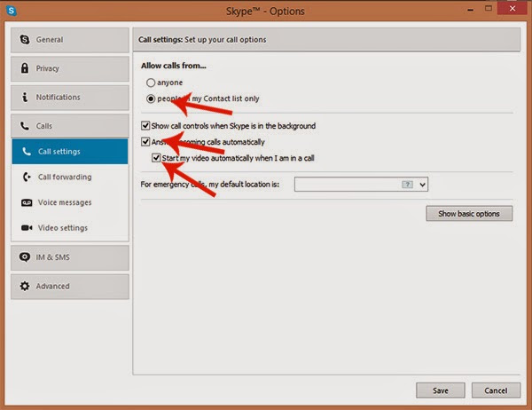The image size is (532, 410).
Task: Open Video settings page
Action: 70,227
